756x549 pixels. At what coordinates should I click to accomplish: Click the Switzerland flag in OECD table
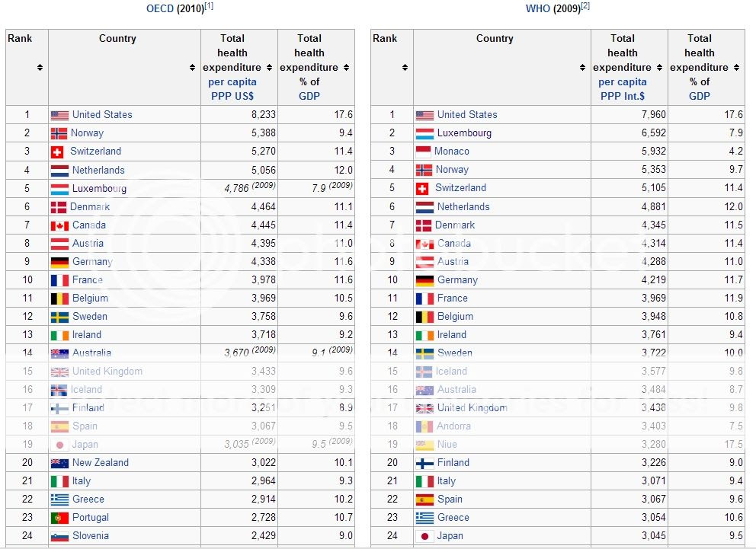click(57, 152)
